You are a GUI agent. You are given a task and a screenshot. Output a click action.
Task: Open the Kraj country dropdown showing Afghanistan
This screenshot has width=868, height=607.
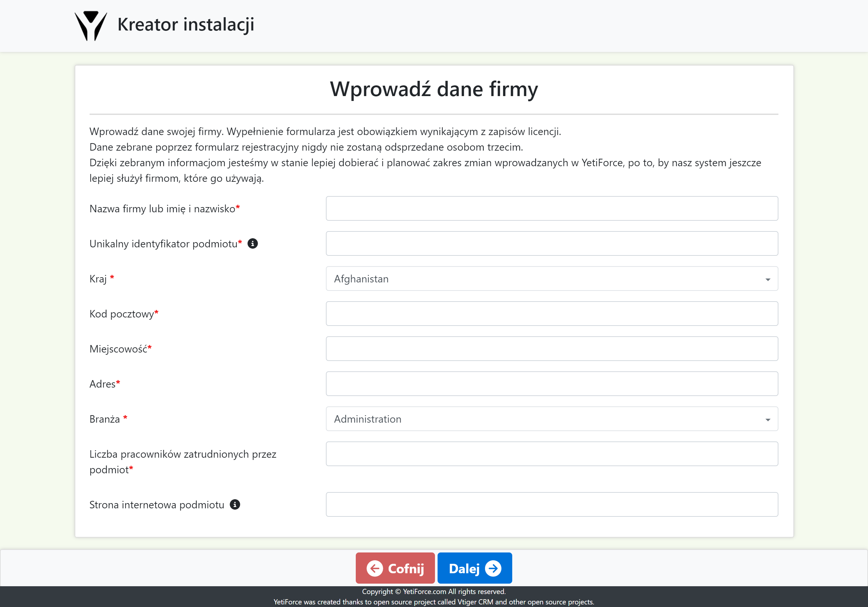tap(552, 279)
